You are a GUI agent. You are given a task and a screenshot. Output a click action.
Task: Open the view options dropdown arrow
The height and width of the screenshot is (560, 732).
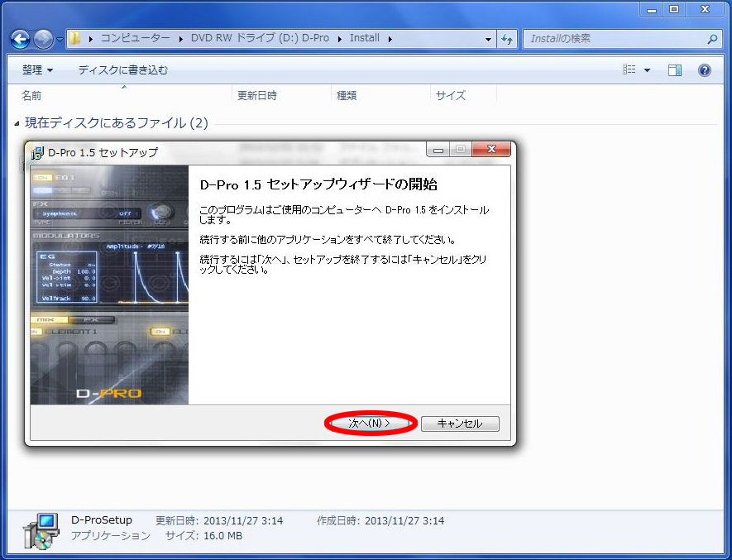coord(647,70)
